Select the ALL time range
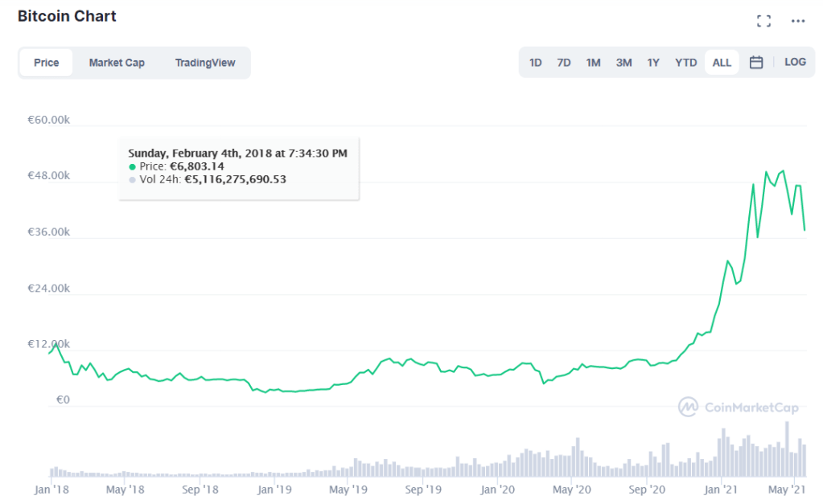This screenshot has width=823, height=504. (722, 63)
